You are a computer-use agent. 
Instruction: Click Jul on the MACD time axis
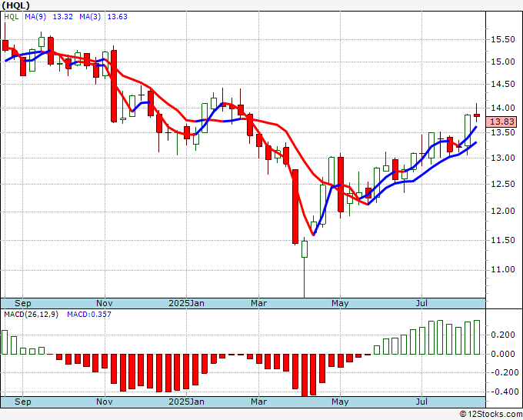[x=422, y=402]
